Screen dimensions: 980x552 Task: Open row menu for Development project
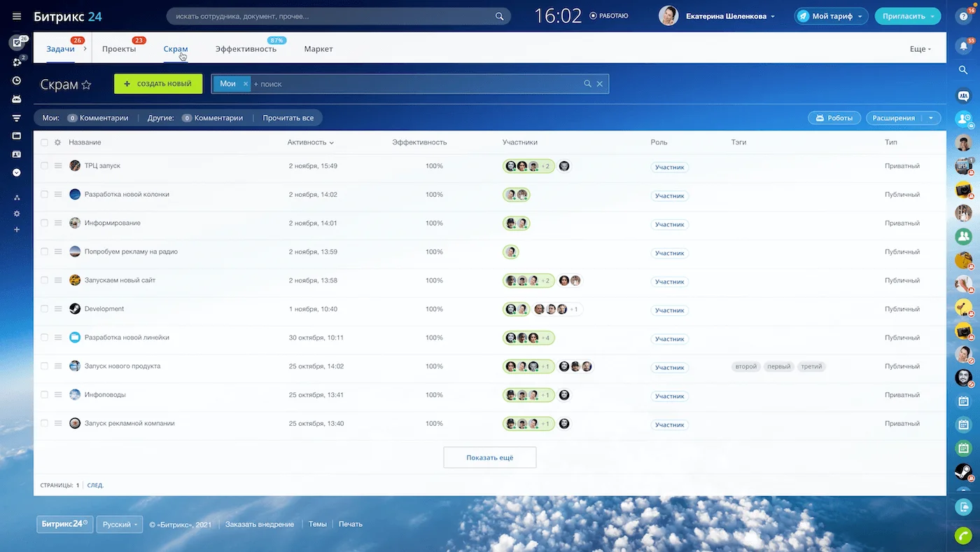[x=58, y=309]
